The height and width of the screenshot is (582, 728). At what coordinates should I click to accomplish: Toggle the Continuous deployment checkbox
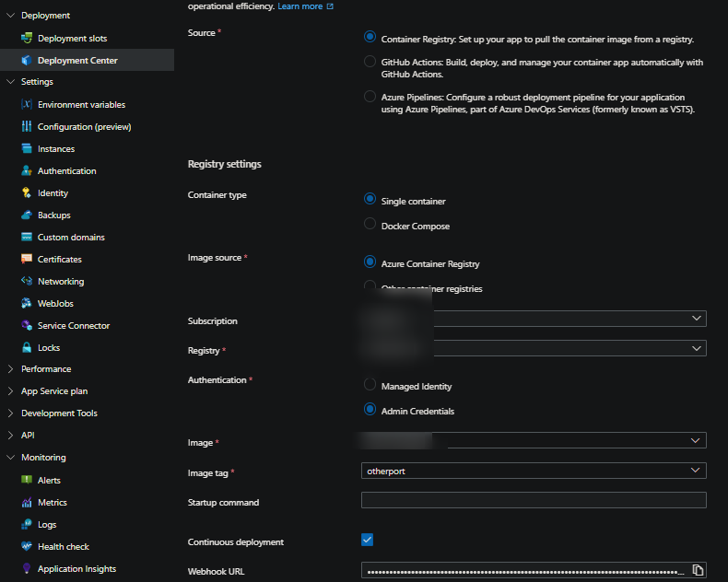point(367,540)
